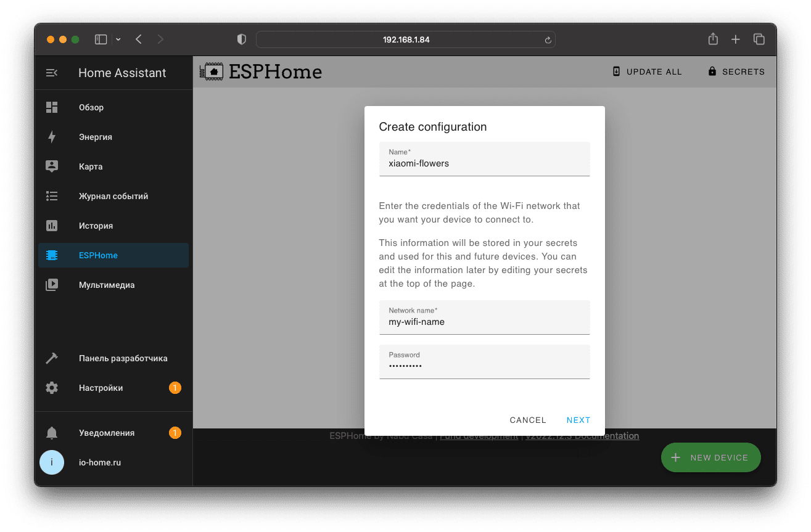This screenshot has width=811, height=532.
Task: Cancel the Create configuration dialog
Action: point(527,420)
